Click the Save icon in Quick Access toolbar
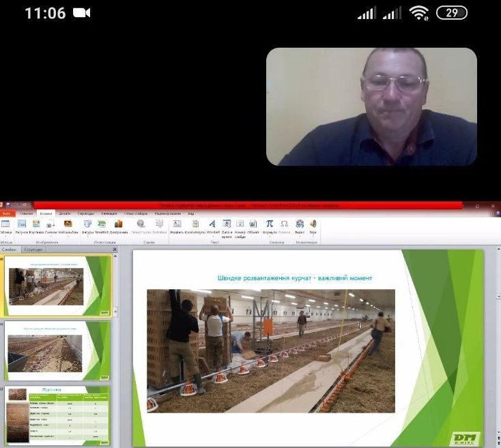501x448 pixels. tap(8, 205)
